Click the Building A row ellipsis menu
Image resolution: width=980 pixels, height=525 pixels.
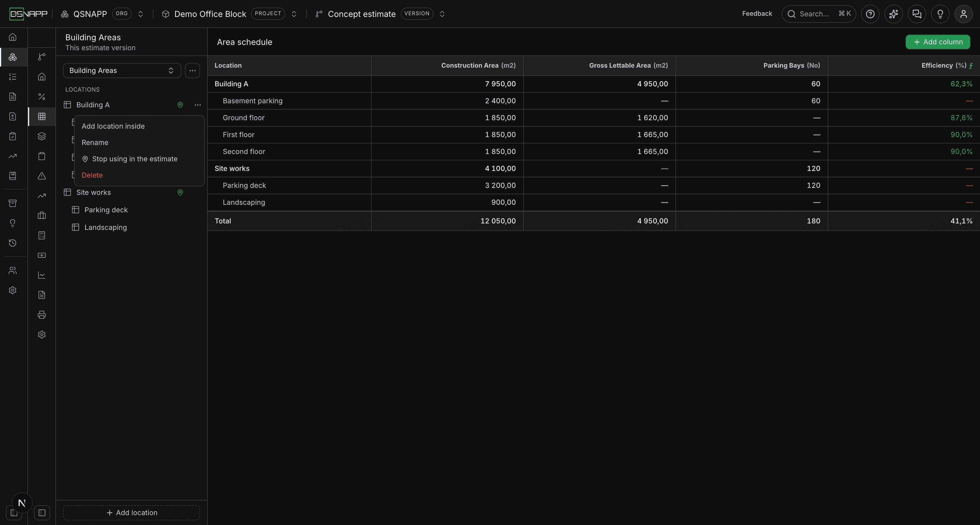tap(197, 105)
